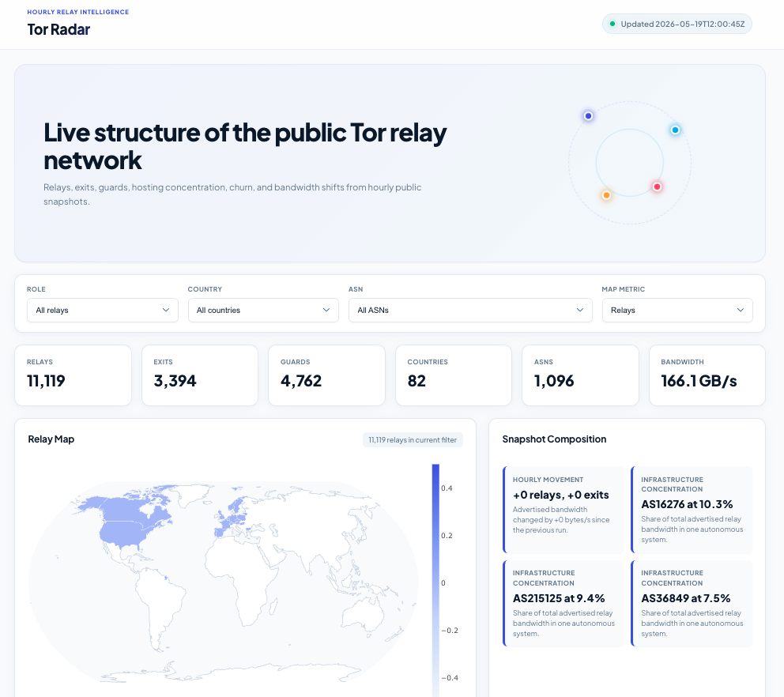Open the Role dropdown showing All relays
784x697 pixels.
pos(103,310)
